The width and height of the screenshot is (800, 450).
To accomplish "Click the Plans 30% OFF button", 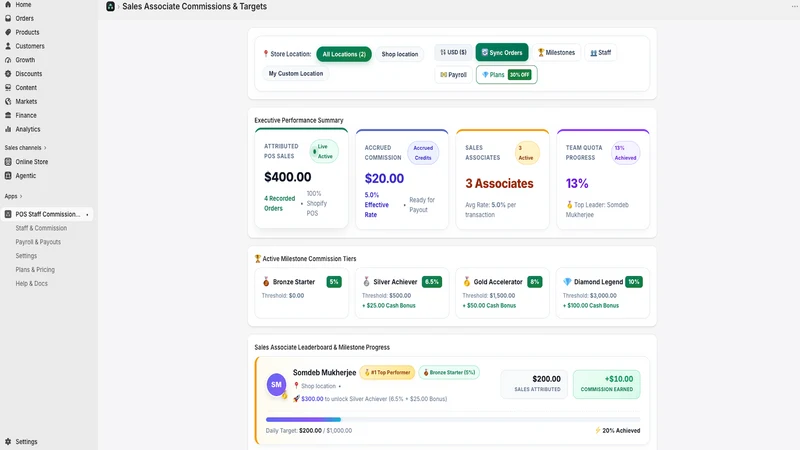I will [x=507, y=74].
